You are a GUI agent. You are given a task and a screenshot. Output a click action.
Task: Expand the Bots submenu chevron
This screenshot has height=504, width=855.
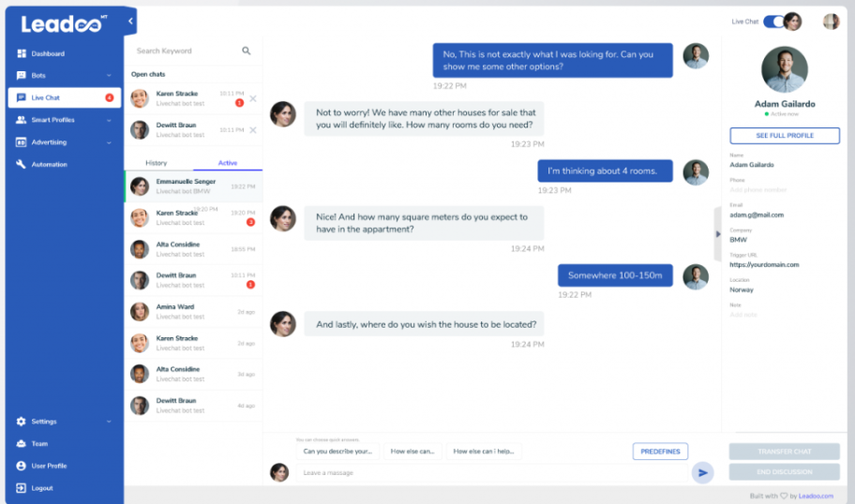click(109, 76)
